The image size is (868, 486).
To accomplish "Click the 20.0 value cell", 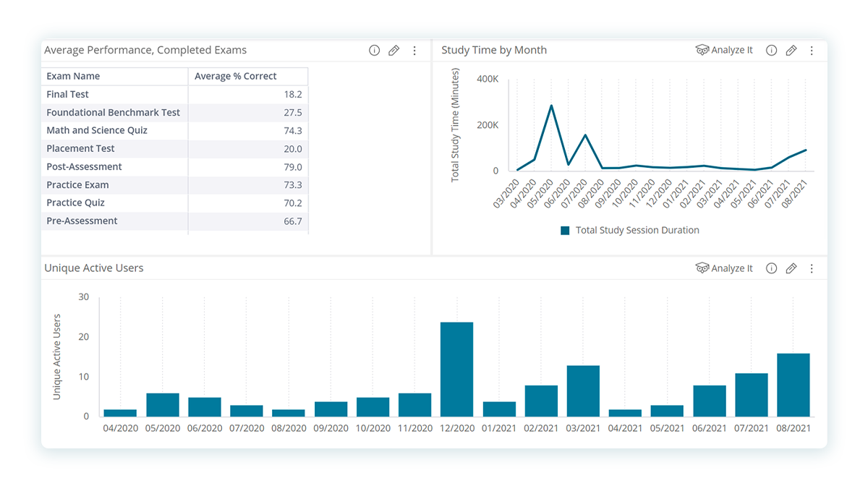I will (248, 149).
